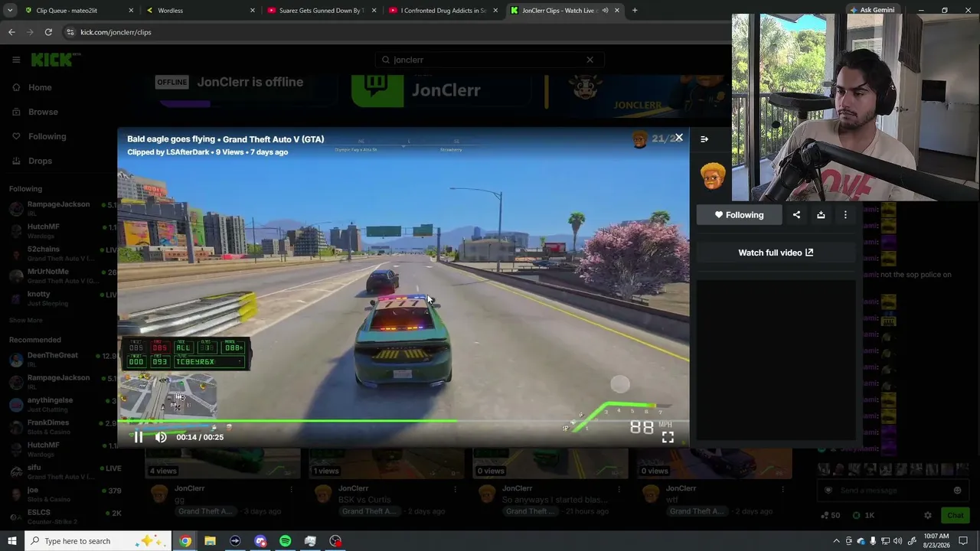Viewport: 980px width, 551px height.
Task: Open a new browser tab
Action: [x=635, y=11]
